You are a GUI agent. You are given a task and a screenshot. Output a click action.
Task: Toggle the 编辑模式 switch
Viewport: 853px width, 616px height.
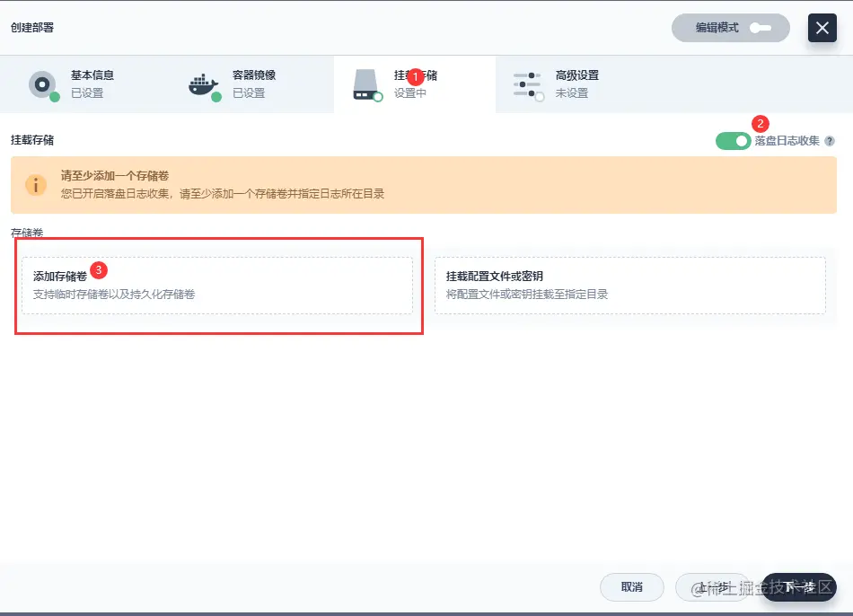pyautogui.click(x=760, y=28)
